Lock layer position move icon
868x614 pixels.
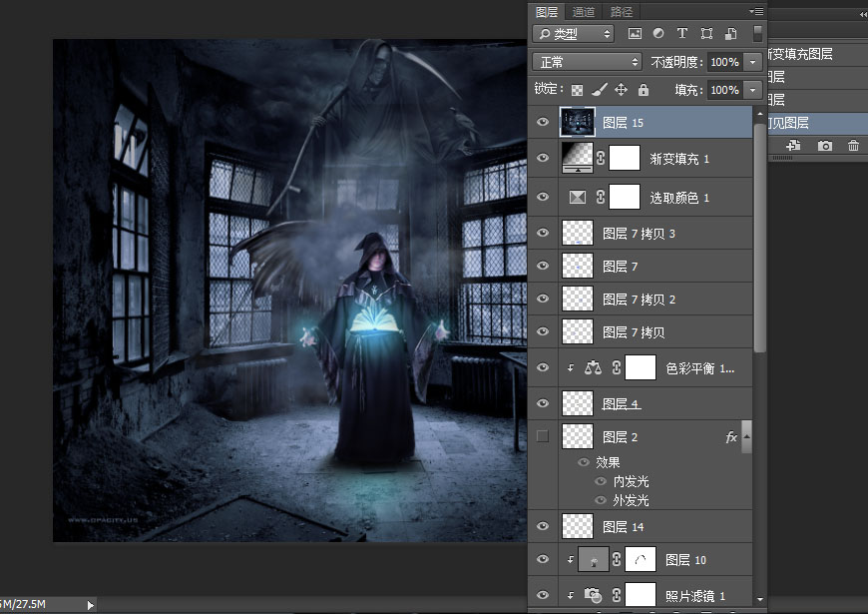click(x=622, y=90)
